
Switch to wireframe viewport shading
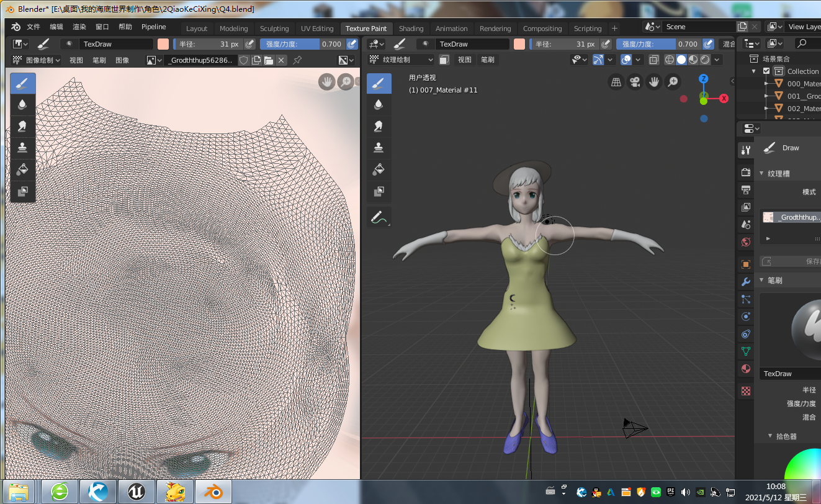pos(670,60)
